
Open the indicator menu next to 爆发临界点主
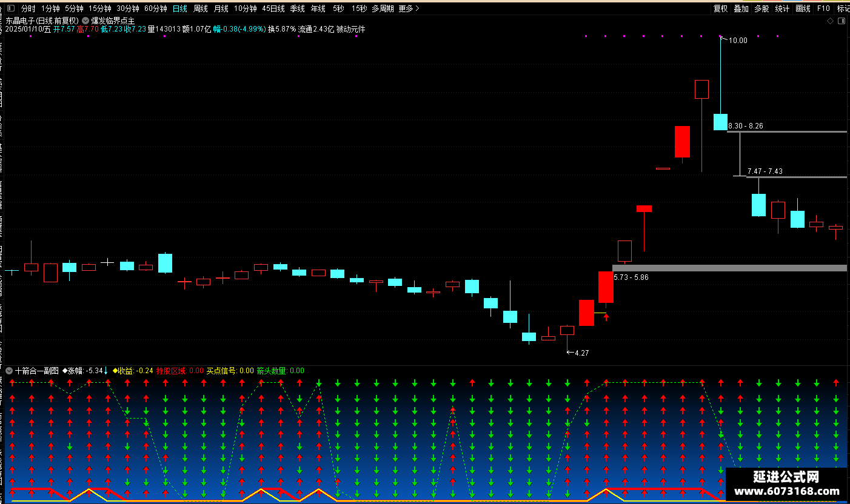[86, 21]
